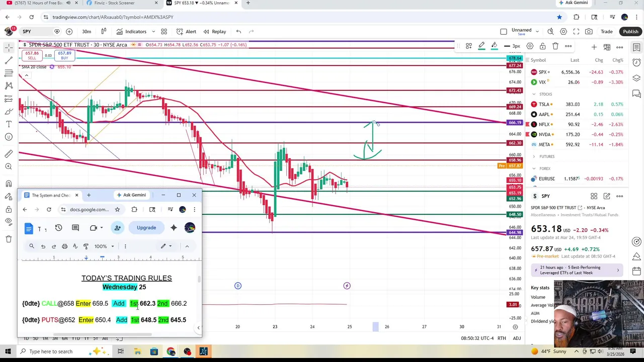
Task: Open the editing mode pencil dropdown in Docs
Action: pyautogui.click(x=166, y=246)
